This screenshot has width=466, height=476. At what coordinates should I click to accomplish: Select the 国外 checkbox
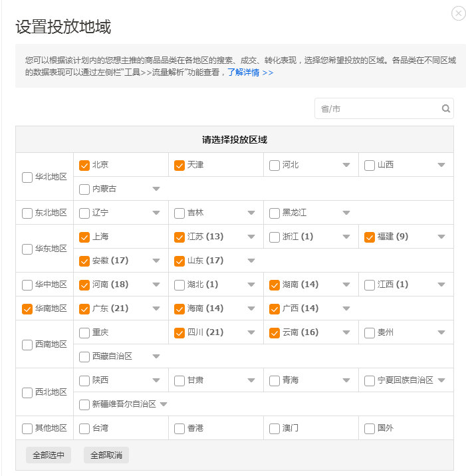pos(370,429)
